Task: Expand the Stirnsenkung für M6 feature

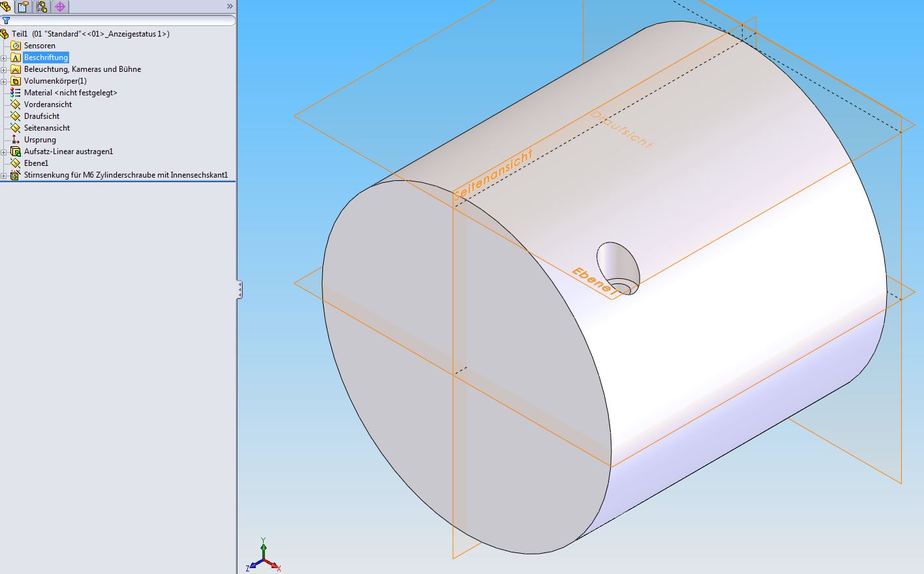Action: point(4,176)
